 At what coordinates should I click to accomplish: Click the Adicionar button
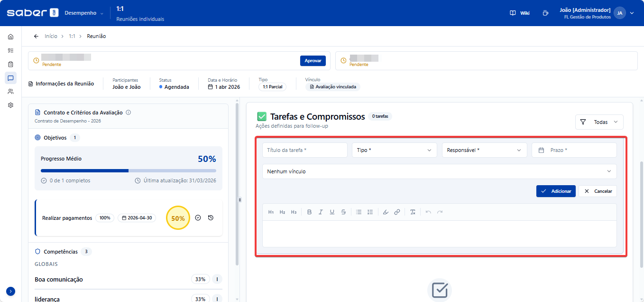pos(556,191)
